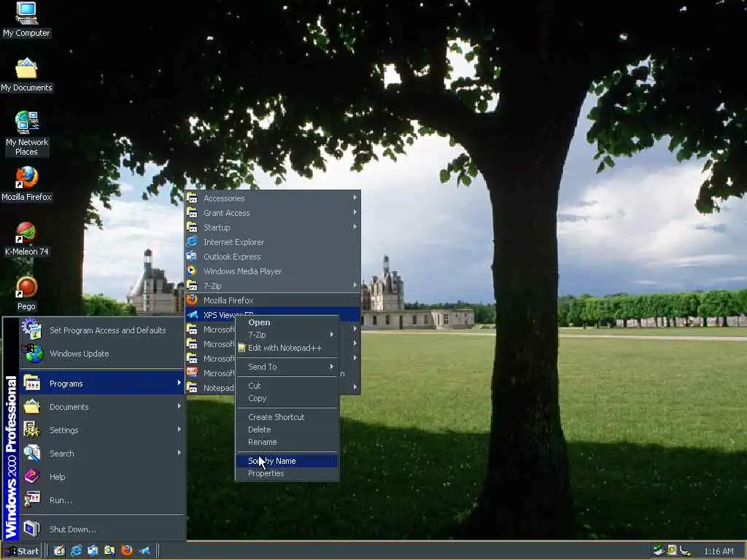Click the mouse icon in the system tray
The width and height of the screenshot is (747, 560).
686,551
